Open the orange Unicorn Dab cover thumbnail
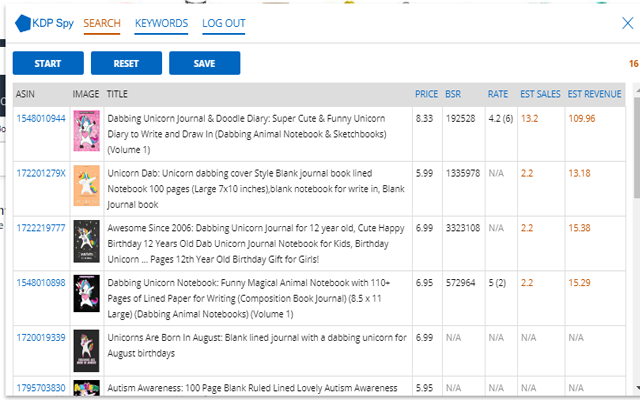The image size is (640, 400). [x=87, y=185]
